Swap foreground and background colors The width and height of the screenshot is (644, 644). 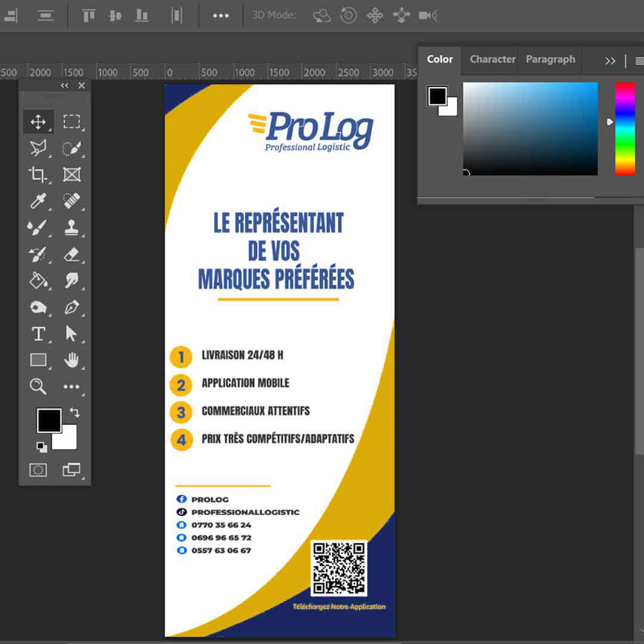(75, 412)
